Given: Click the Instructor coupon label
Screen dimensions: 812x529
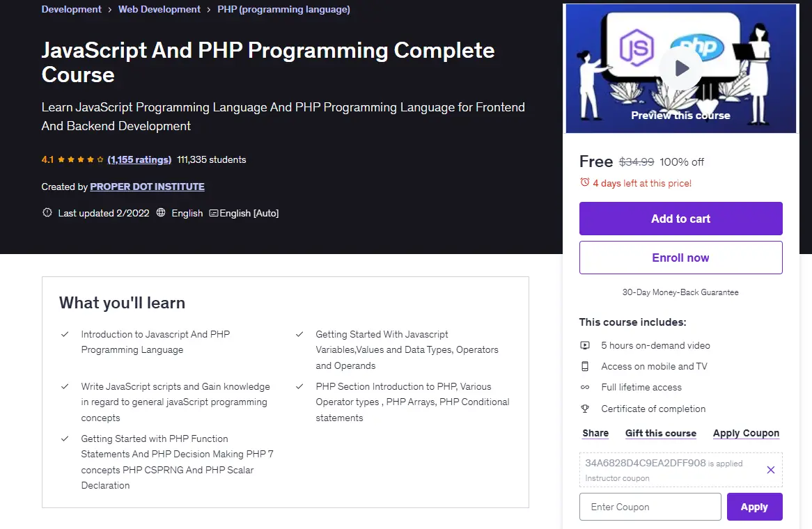Looking at the screenshot, I should tap(617, 477).
